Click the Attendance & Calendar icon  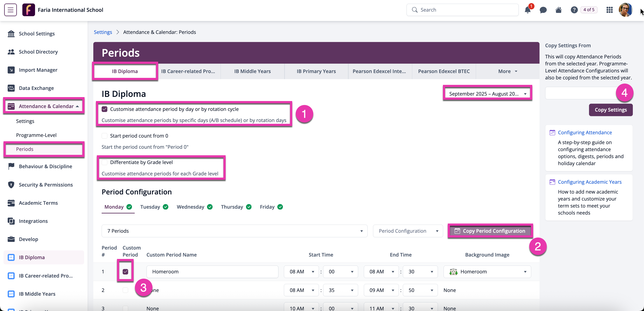pos(11,106)
